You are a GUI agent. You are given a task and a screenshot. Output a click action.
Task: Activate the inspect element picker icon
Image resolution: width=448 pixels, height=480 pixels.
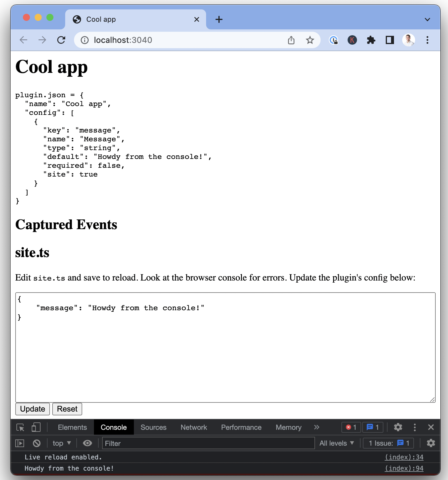[20, 427]
